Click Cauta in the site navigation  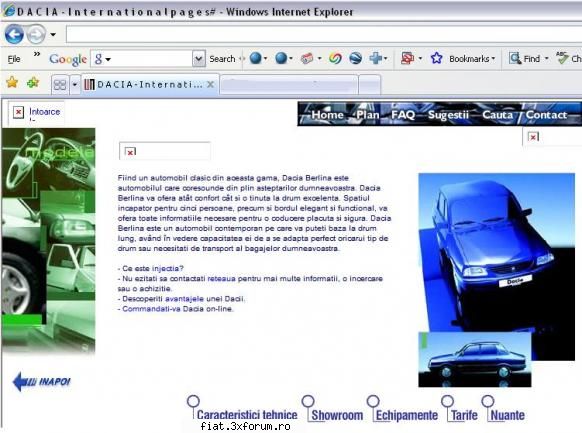pos(497,115)
